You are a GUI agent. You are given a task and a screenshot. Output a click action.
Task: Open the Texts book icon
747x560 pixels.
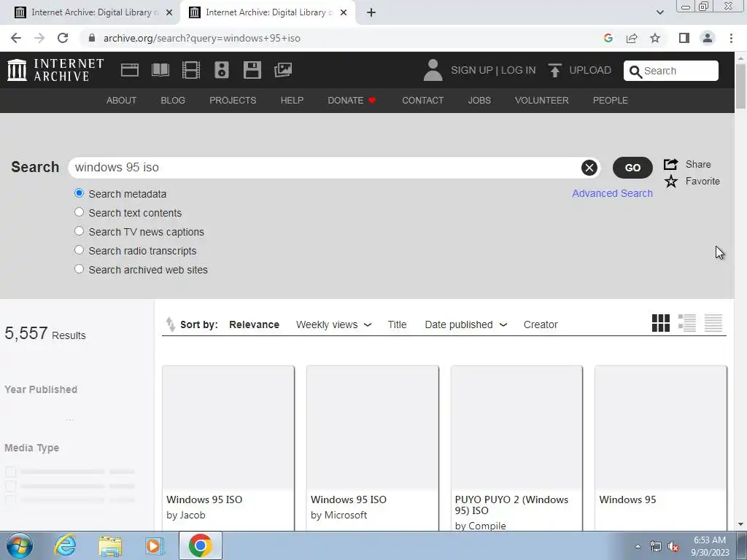[x=160, y=70]
